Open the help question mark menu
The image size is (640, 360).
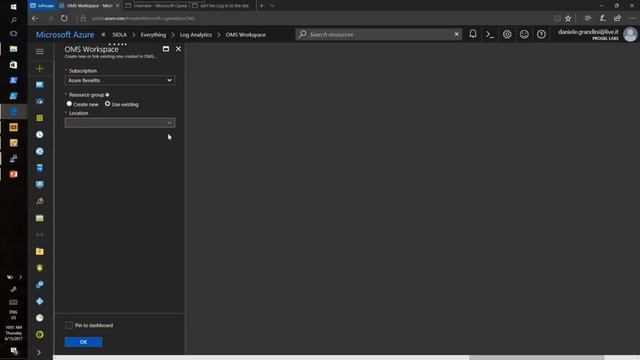tap(541, 35)
